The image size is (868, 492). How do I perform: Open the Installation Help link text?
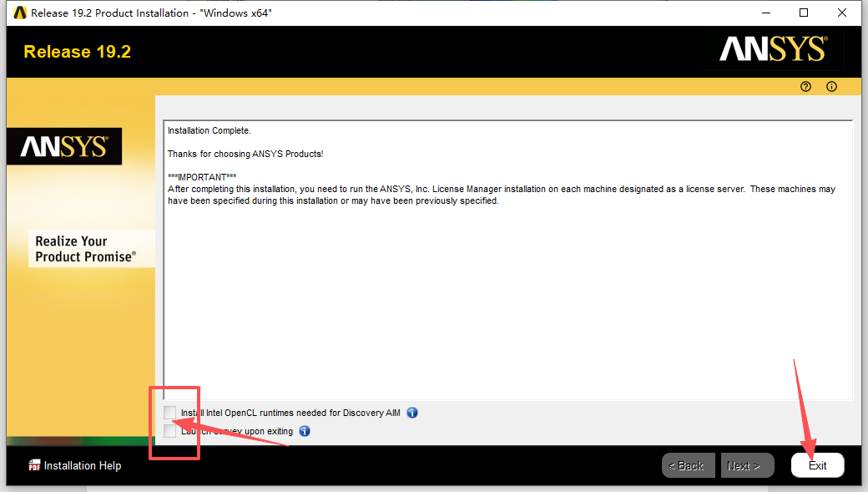point(83,465)
